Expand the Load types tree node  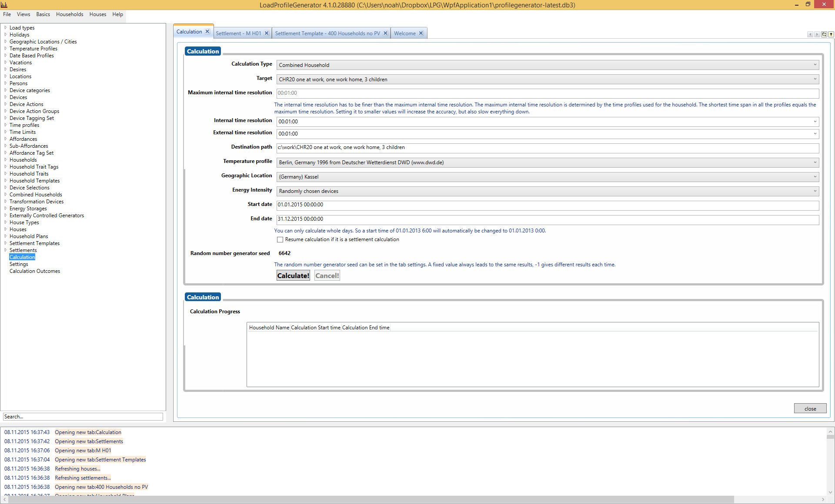6,28
